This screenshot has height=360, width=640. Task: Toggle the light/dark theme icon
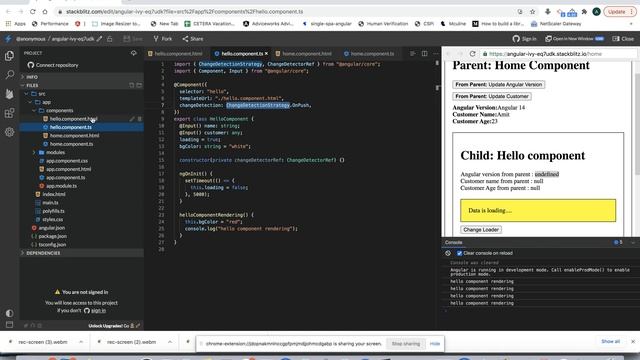9,313
